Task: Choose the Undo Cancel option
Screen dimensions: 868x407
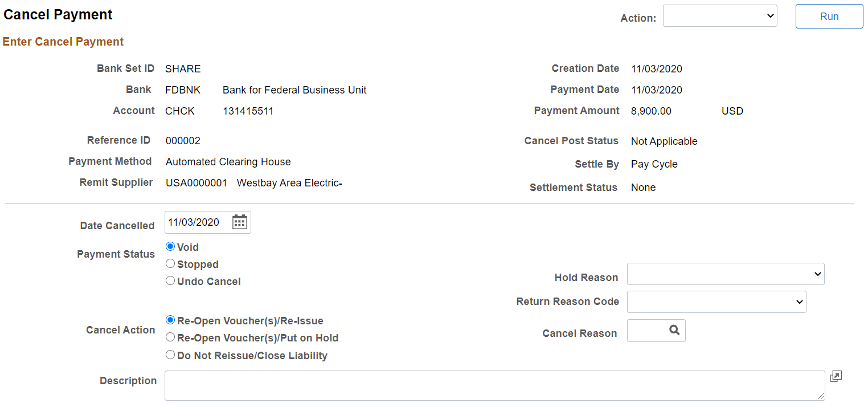Action: pos(170,280)
